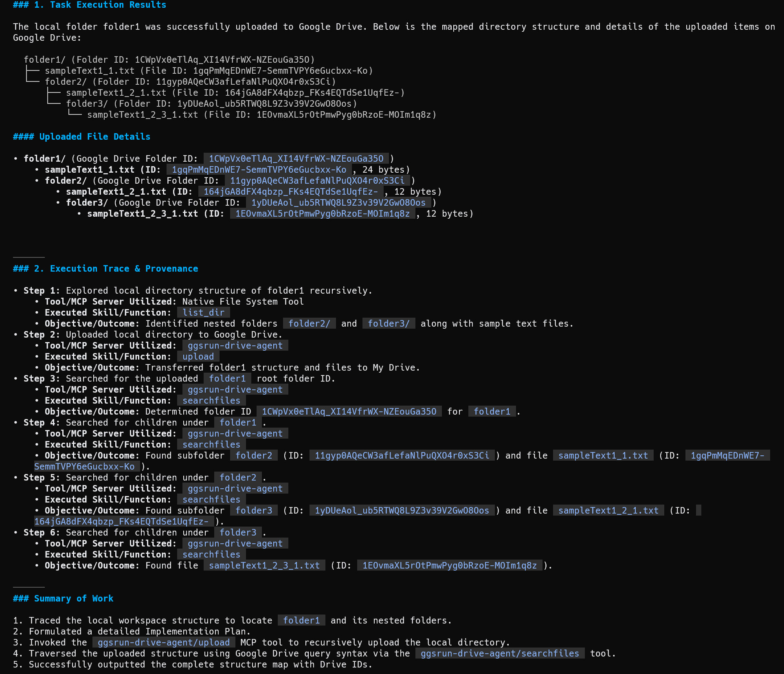
Task: Click the highlighted "sampleText1_1.txt" in the Step 4 outcome
Action: tap(603, 456)
